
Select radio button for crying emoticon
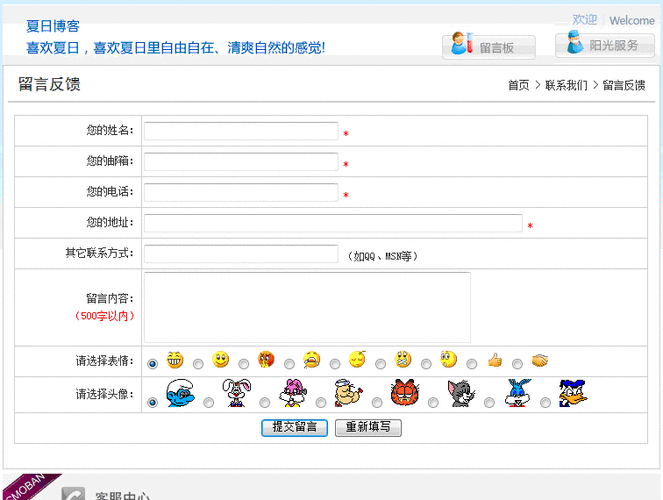coord(289,363)
